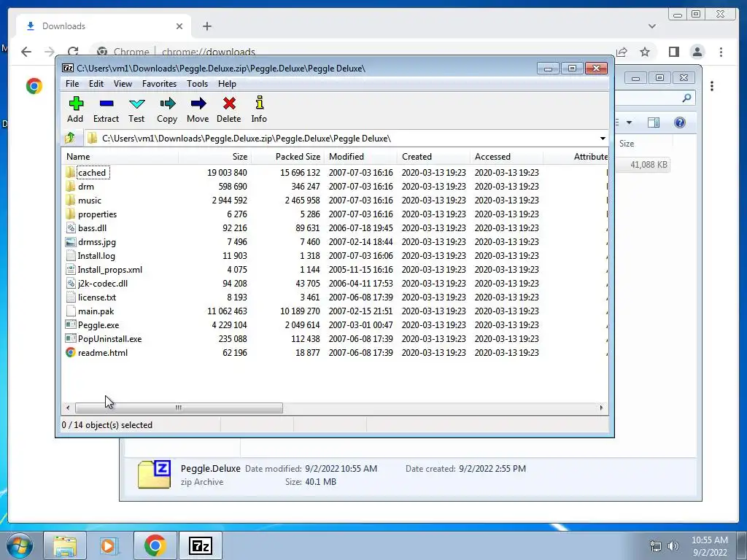Click the bass.dll file icon
747x560 pixels.
(71, 227)
